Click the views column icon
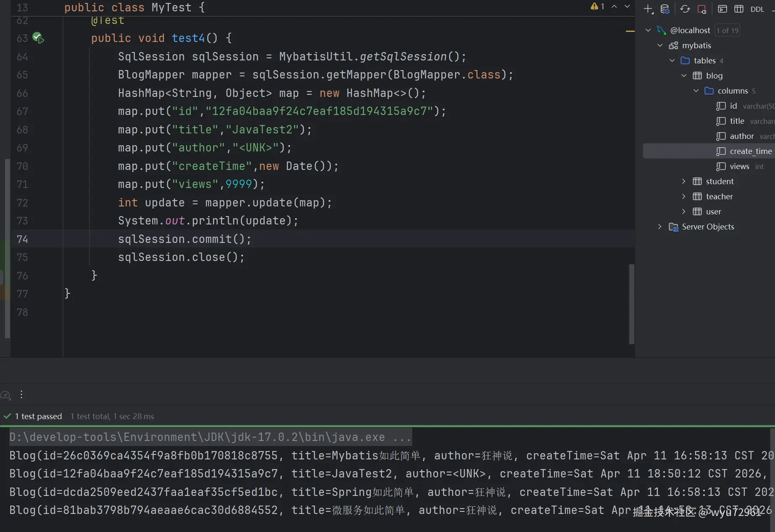Image resolution: width=775 pixels, height=532 pixels. [721, 167]
